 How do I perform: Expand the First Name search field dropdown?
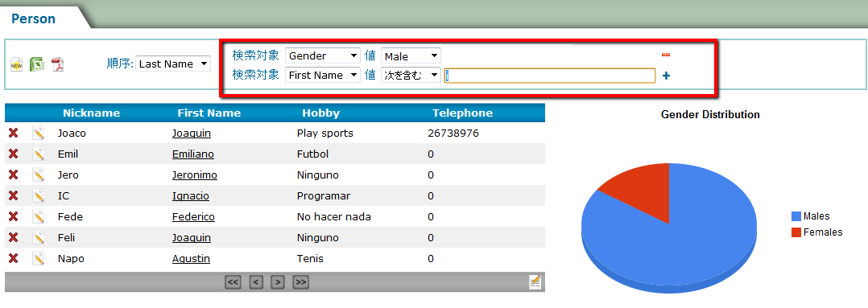(323, 76)
